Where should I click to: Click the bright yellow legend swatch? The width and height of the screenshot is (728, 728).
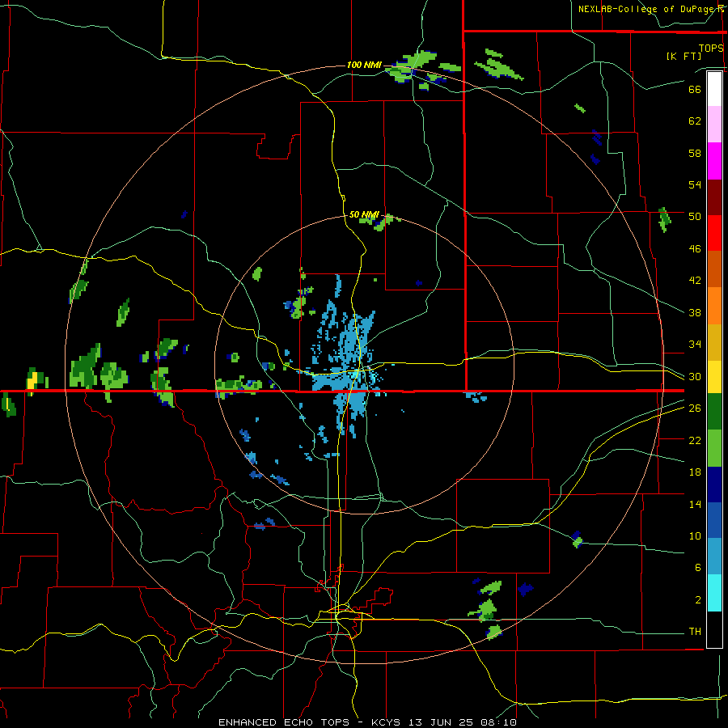pos(714,377)
